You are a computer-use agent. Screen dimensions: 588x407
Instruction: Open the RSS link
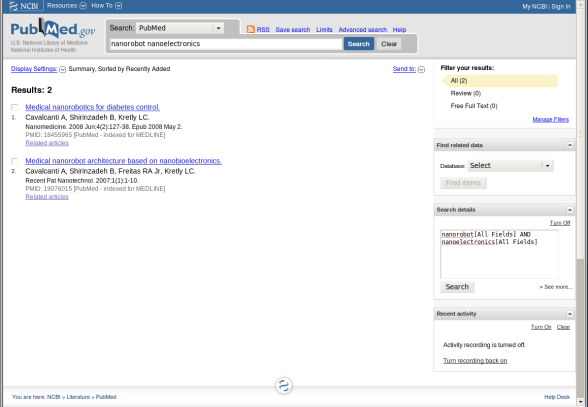point(263,30)
